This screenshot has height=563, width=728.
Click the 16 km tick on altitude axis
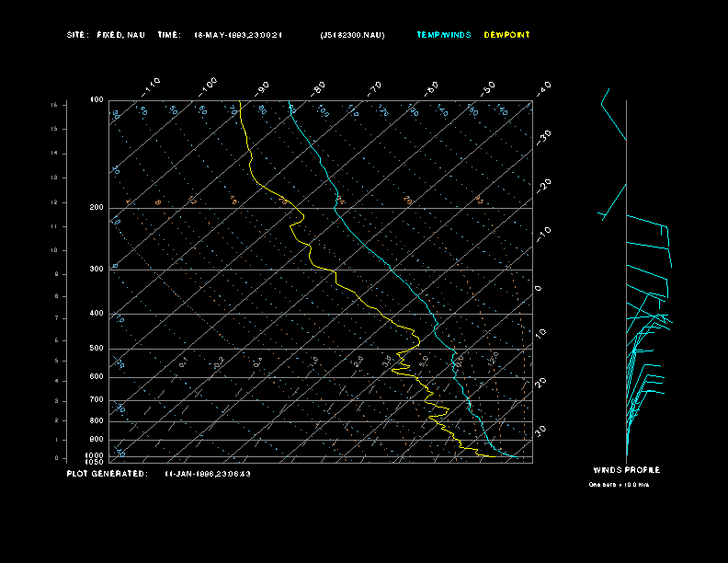tap(54, 105)
